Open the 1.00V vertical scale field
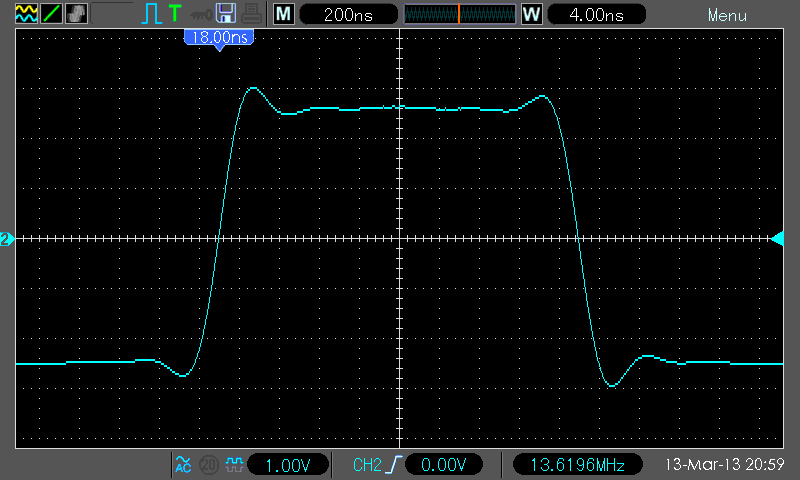Image resolution: width=800 pixels, height=480 pixels. pos(288,465)
